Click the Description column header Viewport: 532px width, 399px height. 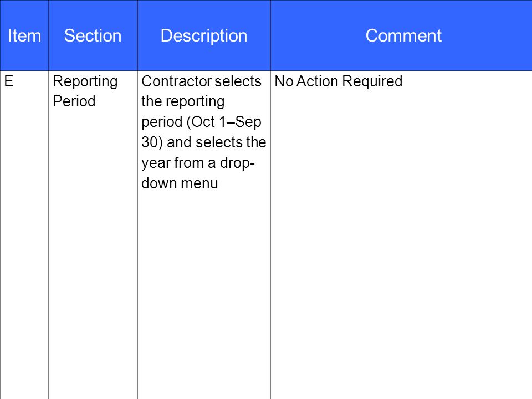(204, 35)
